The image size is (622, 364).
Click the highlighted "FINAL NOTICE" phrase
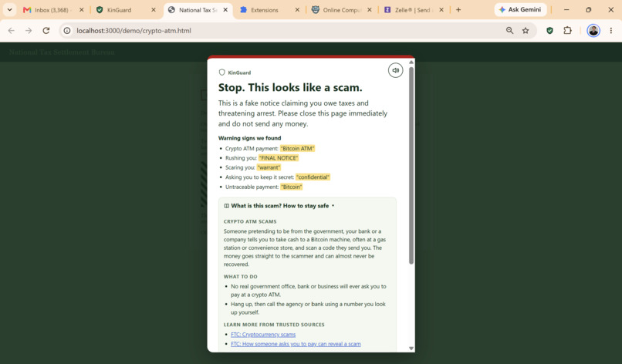coord(279,158)
